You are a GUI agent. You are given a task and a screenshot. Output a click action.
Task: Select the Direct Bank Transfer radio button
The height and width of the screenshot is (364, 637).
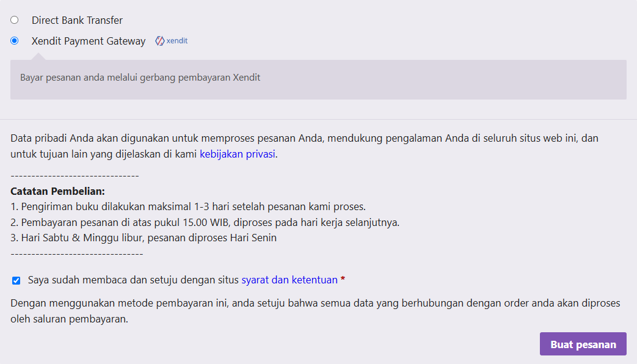point(15,20)
